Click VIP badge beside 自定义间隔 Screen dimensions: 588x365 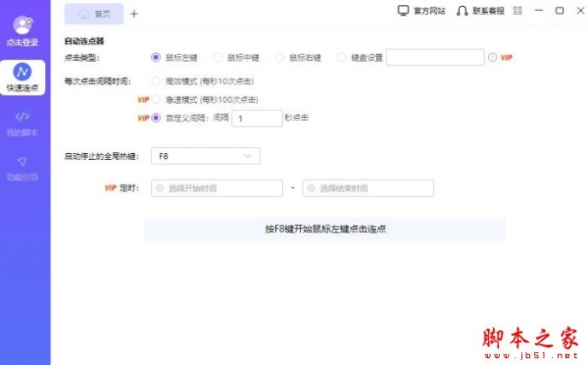(143, 118)
